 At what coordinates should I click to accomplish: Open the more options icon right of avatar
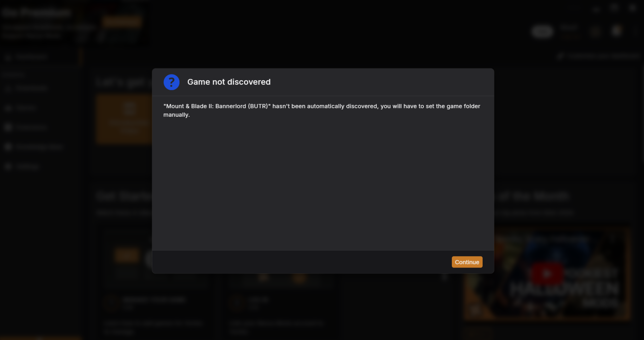[635, 32]
